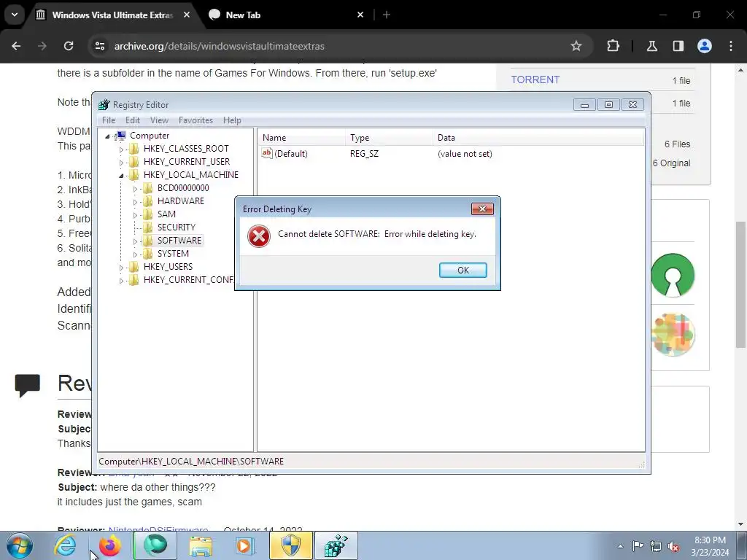Click Registry Editor title bar icon
747x560 pixels.
[x=104, y=105]
